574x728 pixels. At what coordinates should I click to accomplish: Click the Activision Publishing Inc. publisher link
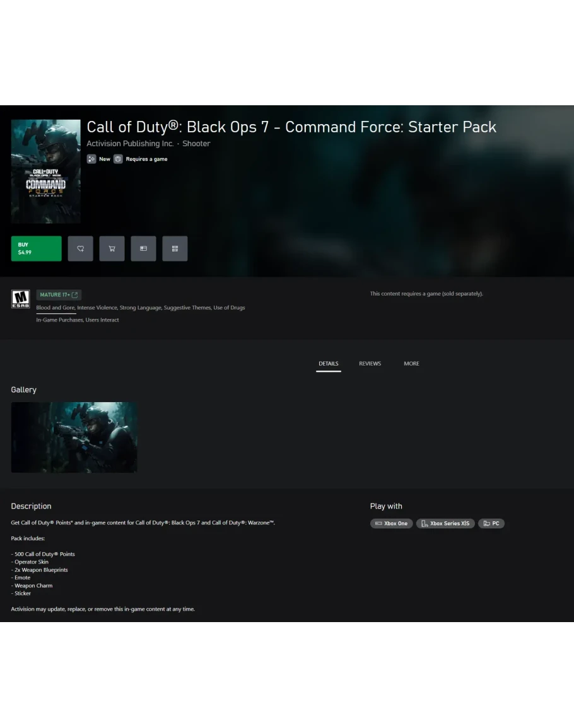tap(129, 144)
